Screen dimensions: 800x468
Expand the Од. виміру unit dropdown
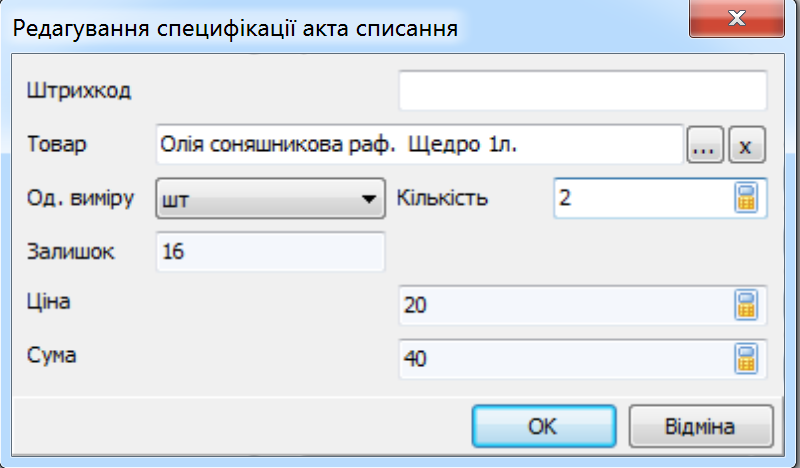tap(270, 199)
